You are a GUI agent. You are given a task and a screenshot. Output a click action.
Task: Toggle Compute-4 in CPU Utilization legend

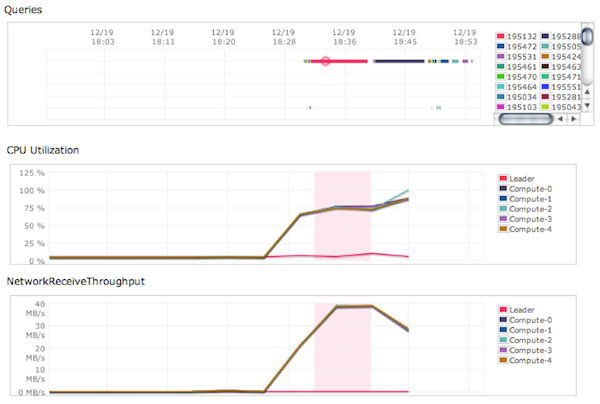(x=529, y=229)
